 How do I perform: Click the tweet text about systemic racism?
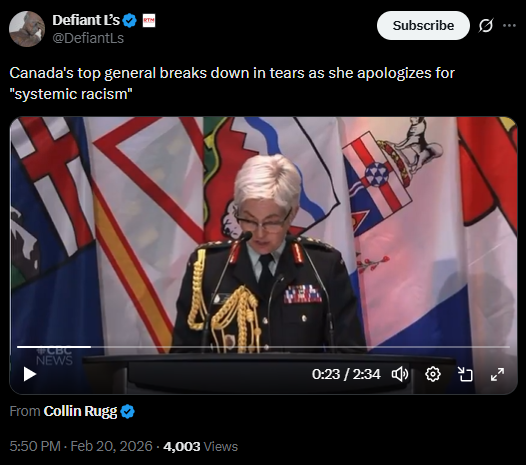tap(232, 83)
